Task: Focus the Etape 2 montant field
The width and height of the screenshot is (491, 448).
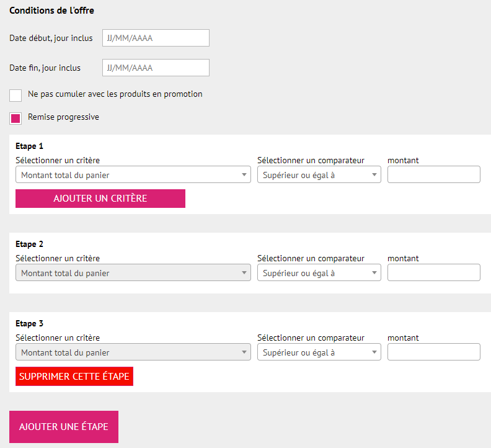Action: tap(433, 273)
